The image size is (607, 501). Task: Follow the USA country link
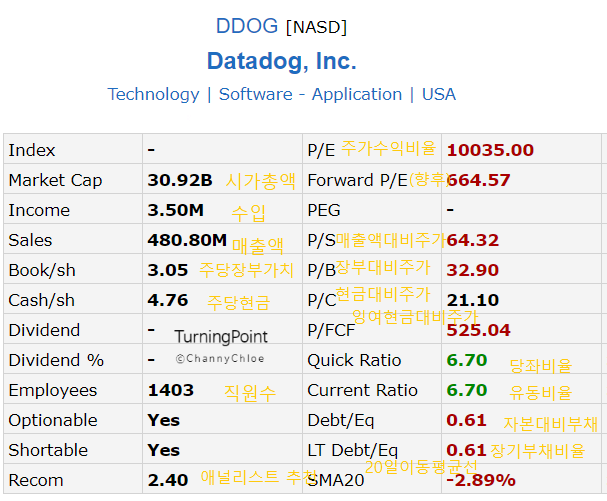tap(439, 94)
